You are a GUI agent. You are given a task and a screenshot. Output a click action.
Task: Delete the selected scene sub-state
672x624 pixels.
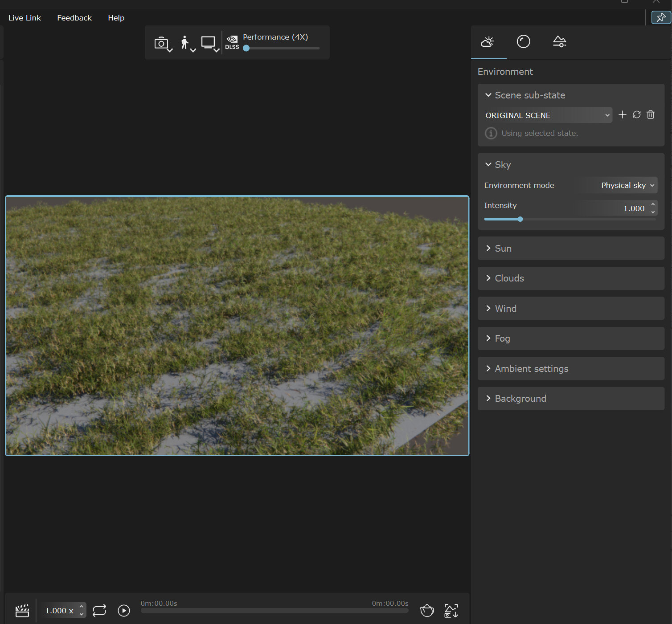pyautogui.click(x=651, y=114)
